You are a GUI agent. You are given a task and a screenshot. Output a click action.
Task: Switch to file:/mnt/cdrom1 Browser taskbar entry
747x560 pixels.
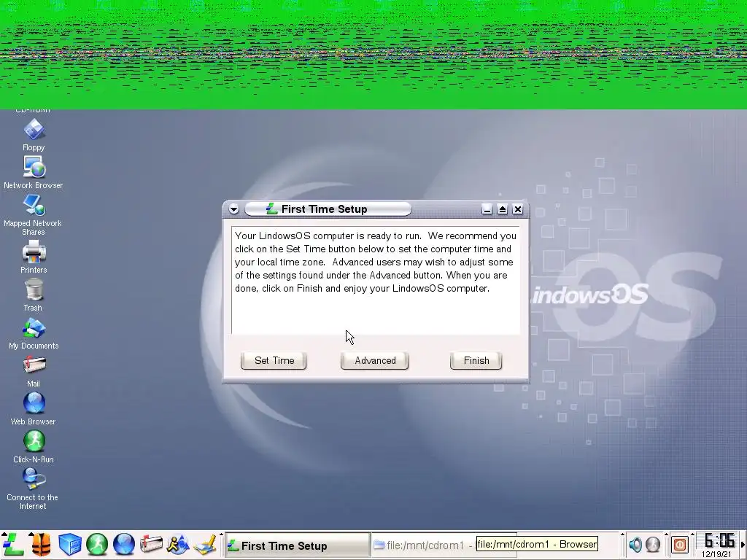click(423, 545)
